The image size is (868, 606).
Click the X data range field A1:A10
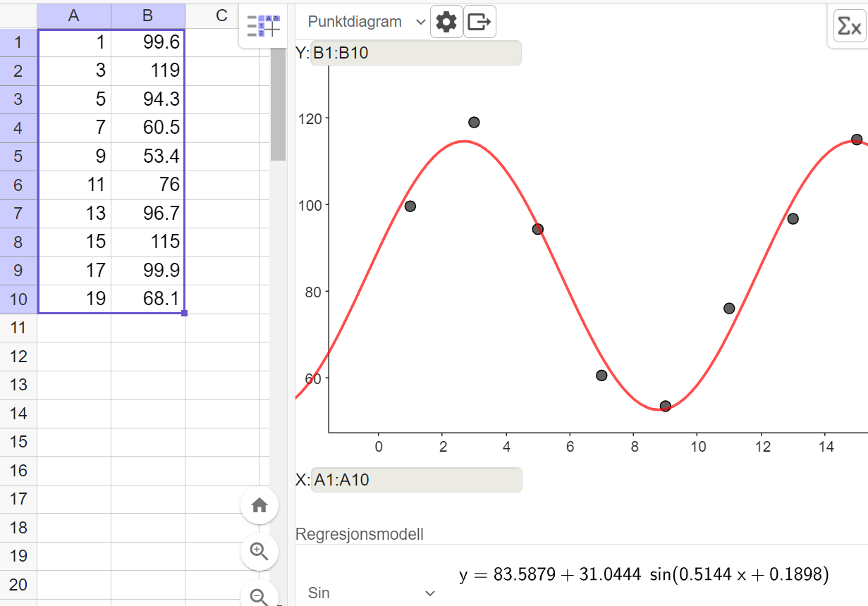[417, 480]
